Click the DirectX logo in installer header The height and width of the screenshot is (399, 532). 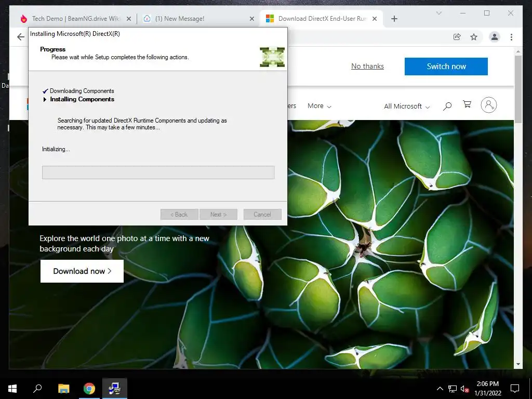point(272,57)
